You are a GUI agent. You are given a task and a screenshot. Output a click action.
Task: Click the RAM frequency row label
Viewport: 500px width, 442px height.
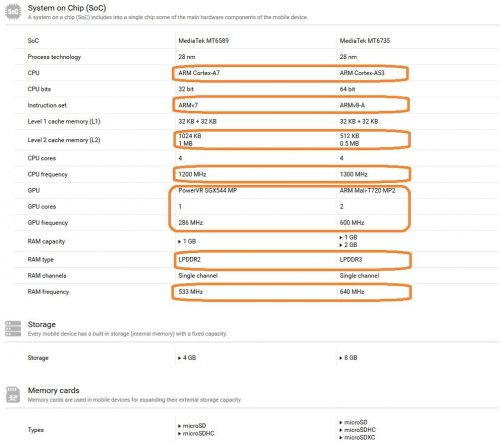coord(48,292)
